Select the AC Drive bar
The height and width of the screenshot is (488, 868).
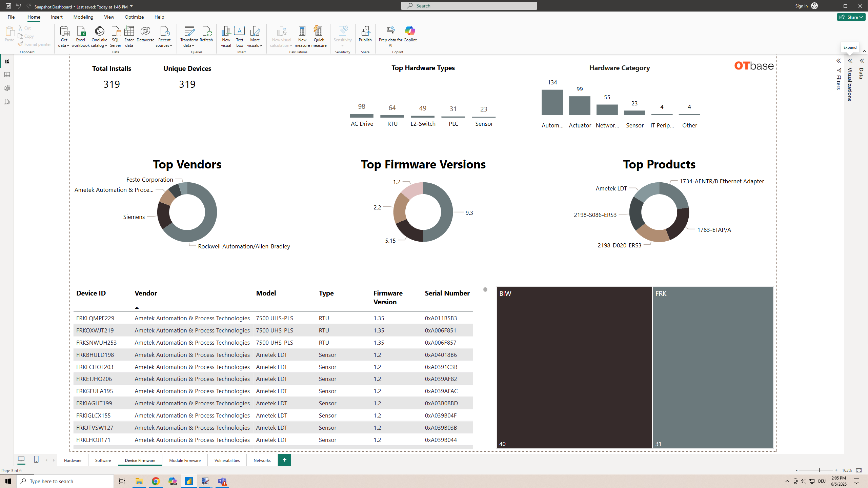[361, 116]
